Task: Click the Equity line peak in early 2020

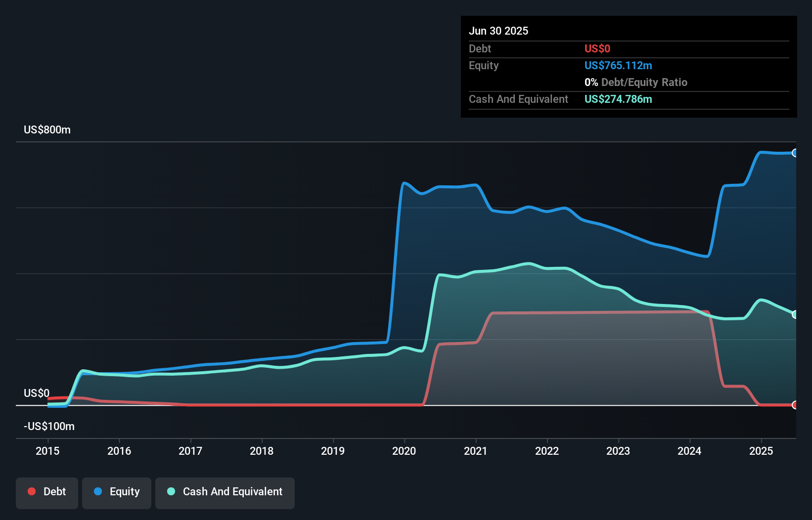Action: click(x=404, y=183)
